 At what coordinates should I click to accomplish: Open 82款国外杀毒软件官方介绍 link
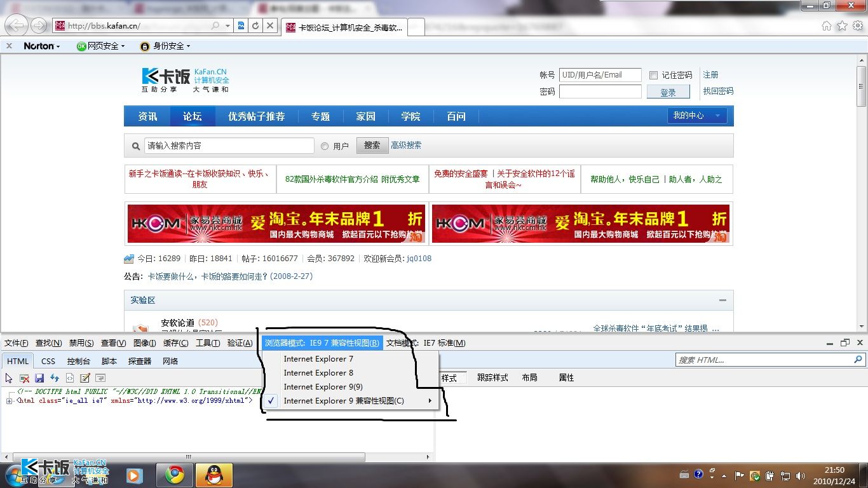pyautogui.click(x=353, y=179)
